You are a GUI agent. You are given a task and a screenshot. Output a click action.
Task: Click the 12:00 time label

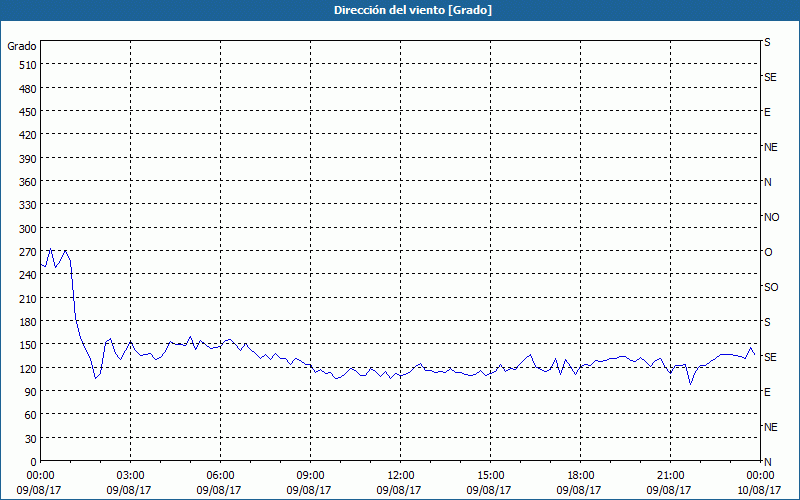[x=401, y=476]
